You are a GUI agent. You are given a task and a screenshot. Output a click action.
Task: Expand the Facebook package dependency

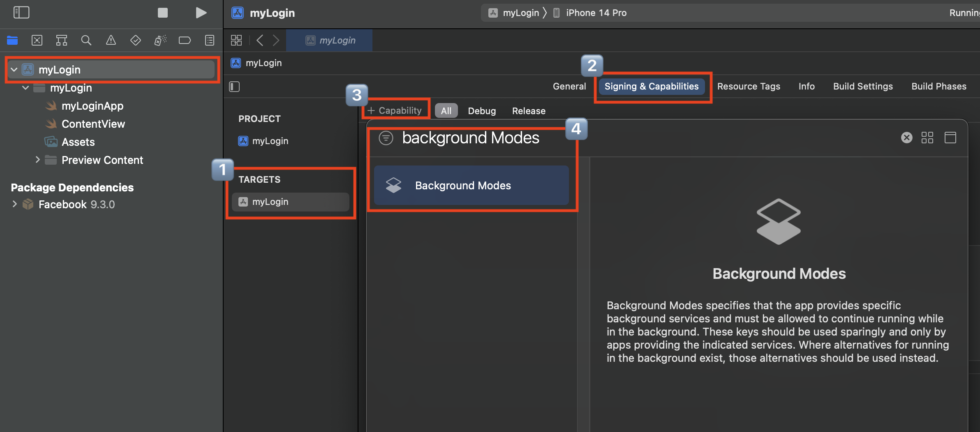14,204
